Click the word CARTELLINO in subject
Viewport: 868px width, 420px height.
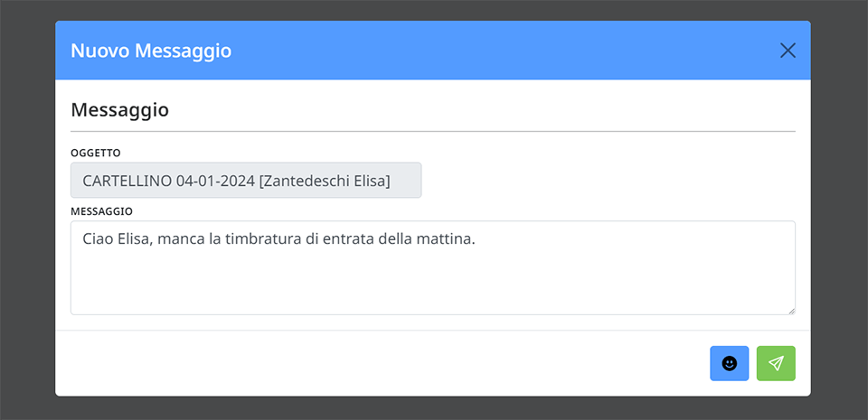pyautogui.click(x=127, y=181)
